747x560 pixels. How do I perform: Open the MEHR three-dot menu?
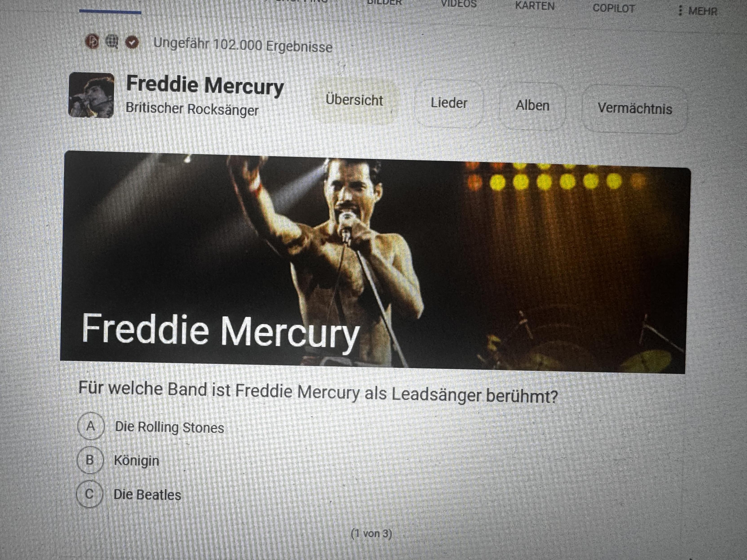(698, 11)
